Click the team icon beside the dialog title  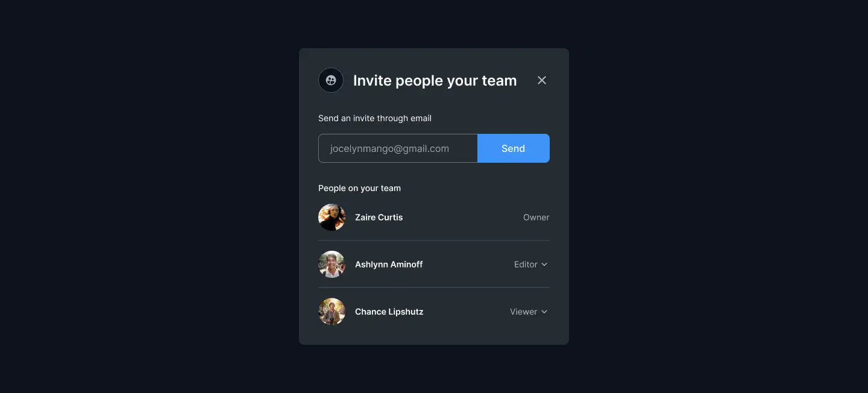331,80
